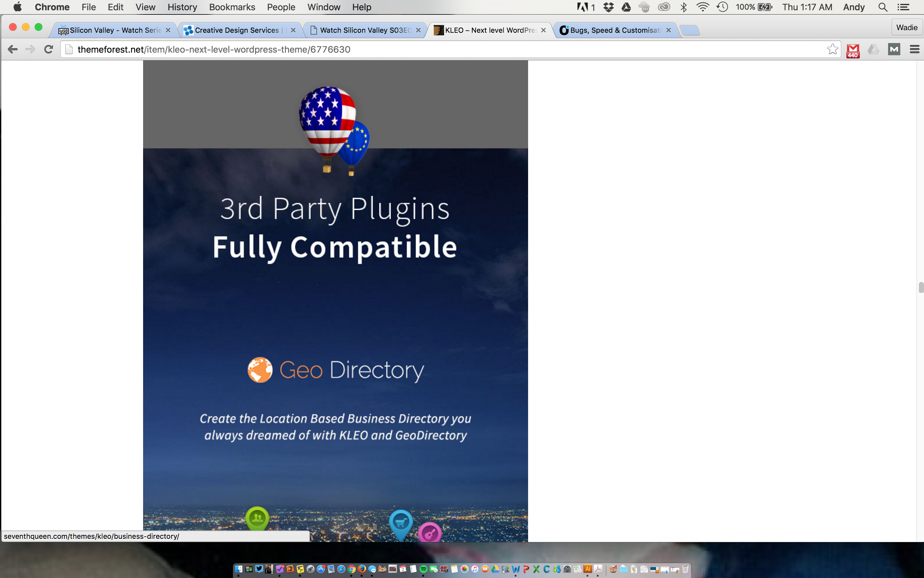The image size is (924, 578).
Task: Open the Time Machine menu bar icon
Action: 722,7
